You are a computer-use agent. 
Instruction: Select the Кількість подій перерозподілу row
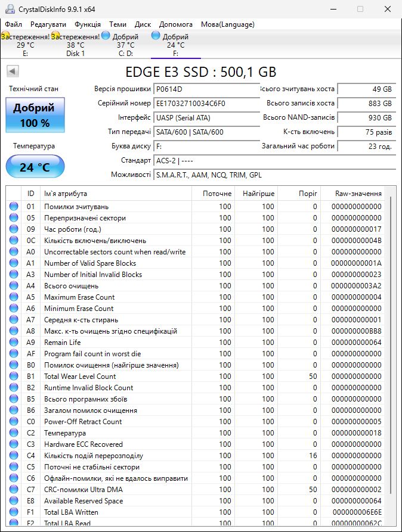tap(196, 455)
